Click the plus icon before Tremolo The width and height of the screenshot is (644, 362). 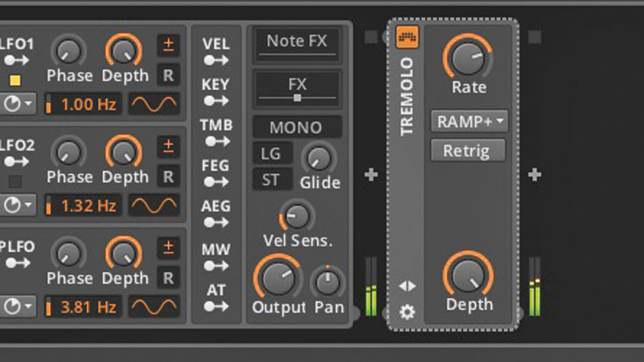pos(371,175)
